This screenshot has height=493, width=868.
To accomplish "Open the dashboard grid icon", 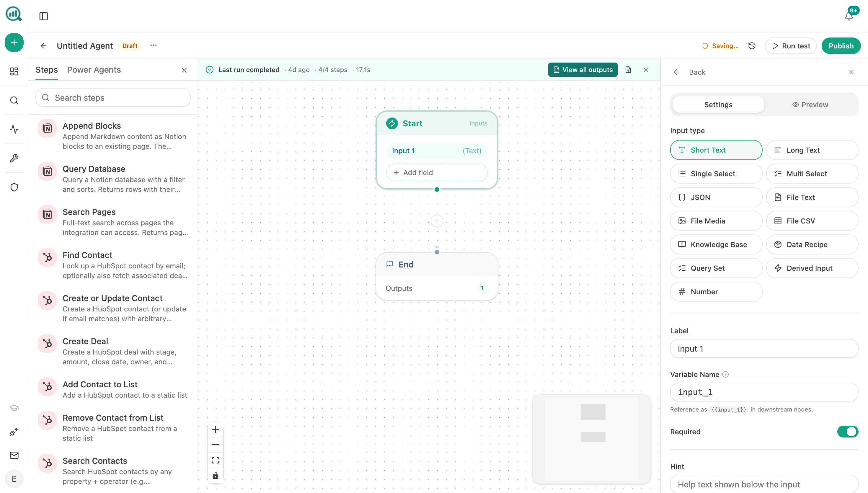I will 14,71.
